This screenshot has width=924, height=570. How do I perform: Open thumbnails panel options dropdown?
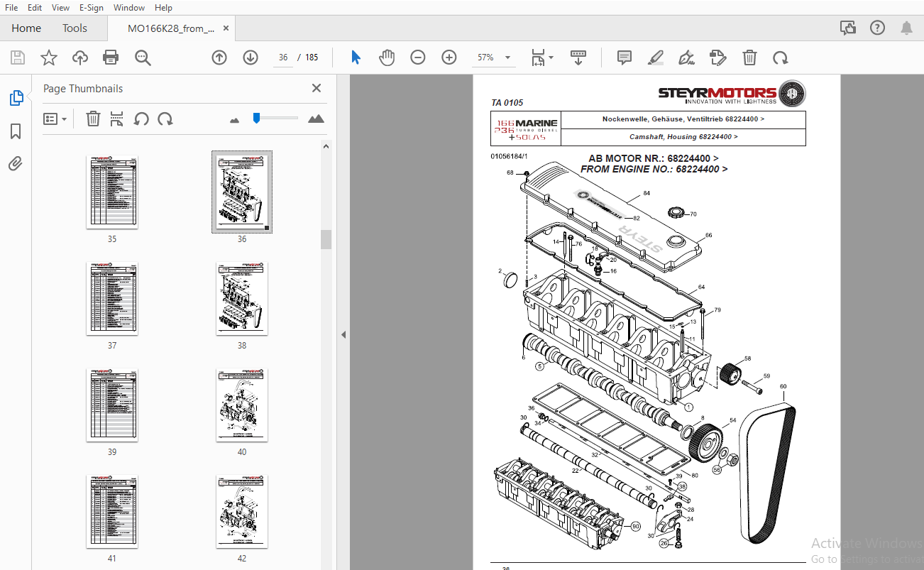click(x=55, y=119)
